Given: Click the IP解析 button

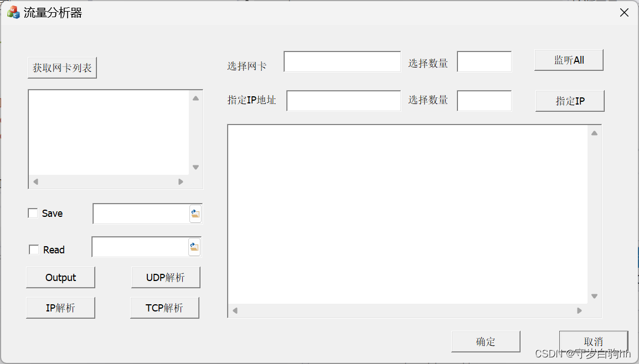Looking at the screenshot, I should pyautogui.click(x=60, y=308).
